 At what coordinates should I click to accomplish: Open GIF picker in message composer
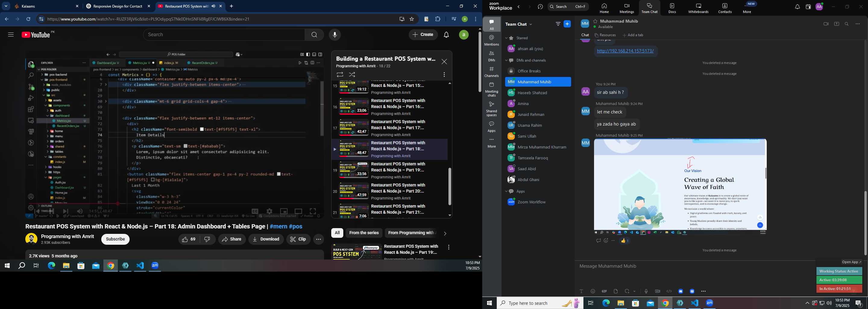pos(604,291)
